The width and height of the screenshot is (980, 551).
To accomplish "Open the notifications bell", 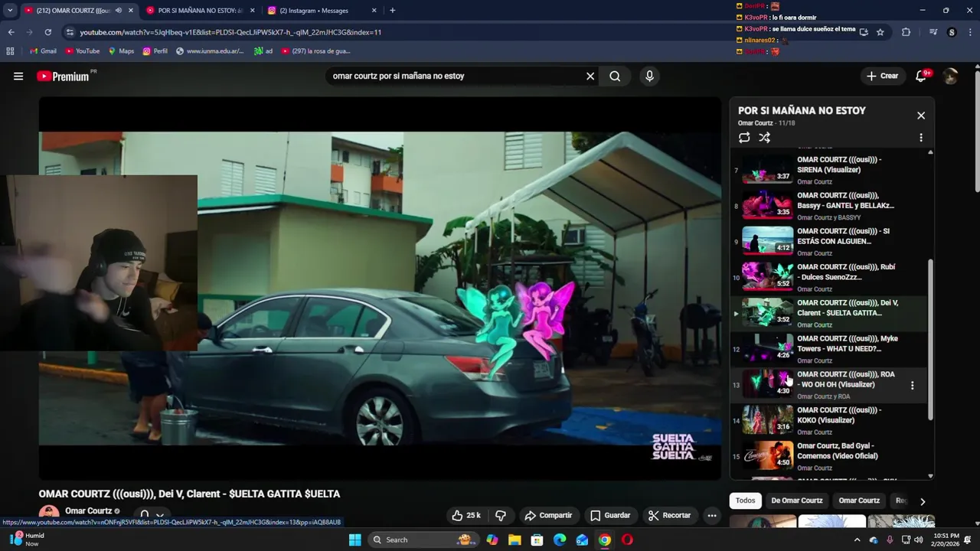I will click(x=921, y=76).
